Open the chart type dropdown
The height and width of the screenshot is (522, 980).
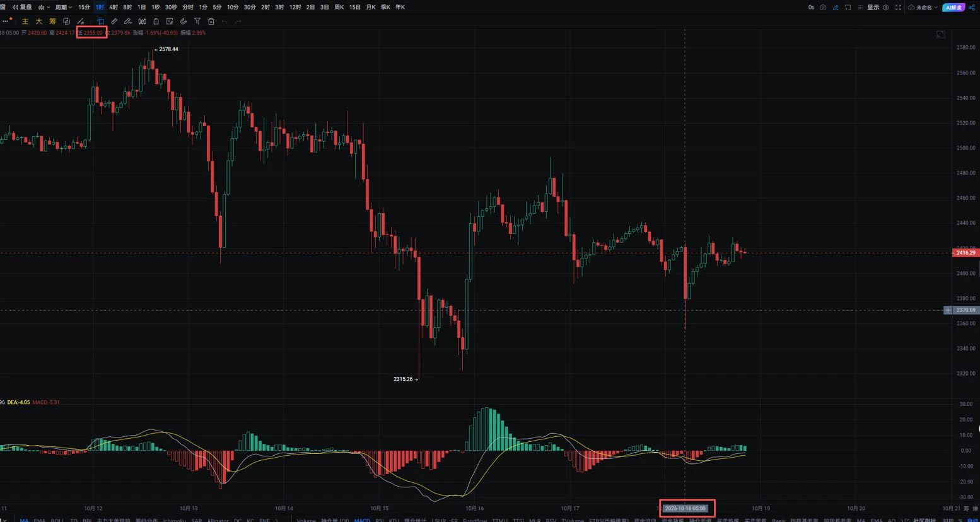pyautogui.click(x=44, y=7)
